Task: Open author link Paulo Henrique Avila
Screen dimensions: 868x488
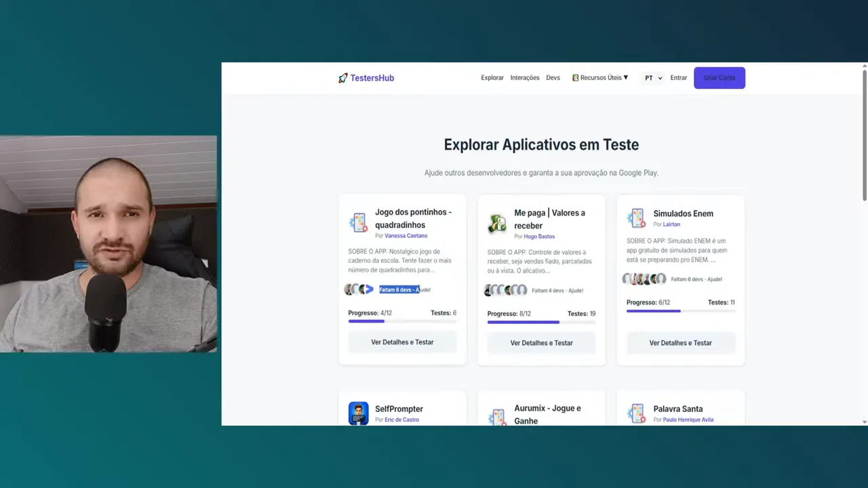Action: tap(688, 420)
